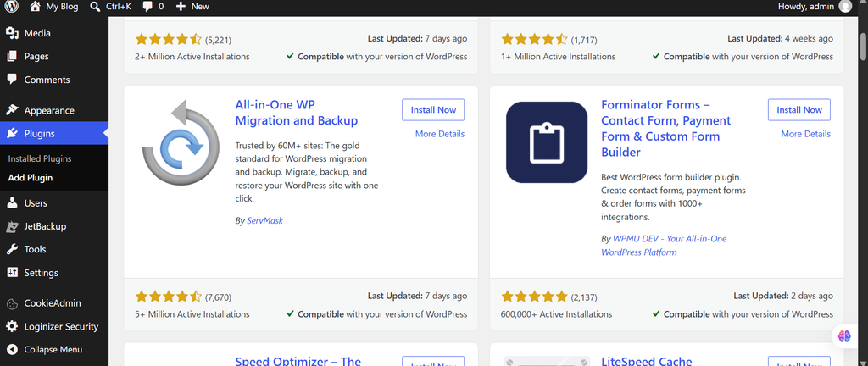Open All-in-One WP Migration and Backup title

point(297,113)
